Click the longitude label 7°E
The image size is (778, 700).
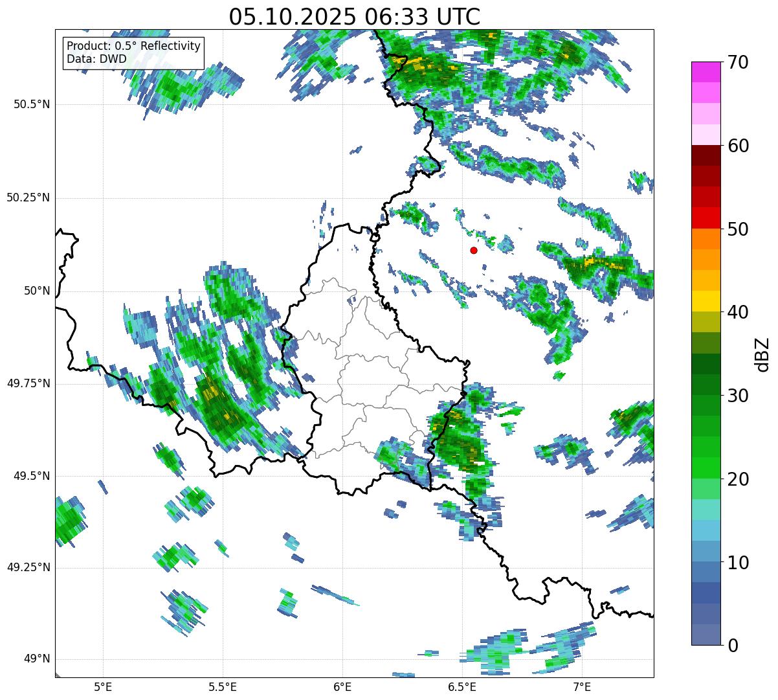click(582, 686)
